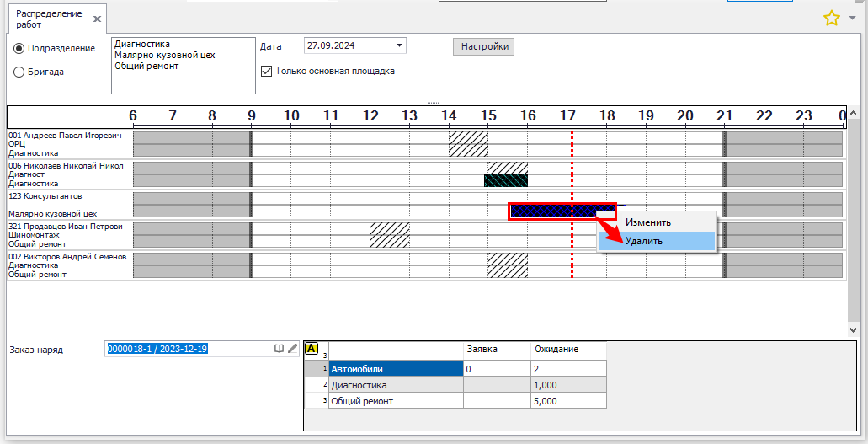Close the Распределение работ tab
This screenshot has width=868, height=444.
pos(97,19)
